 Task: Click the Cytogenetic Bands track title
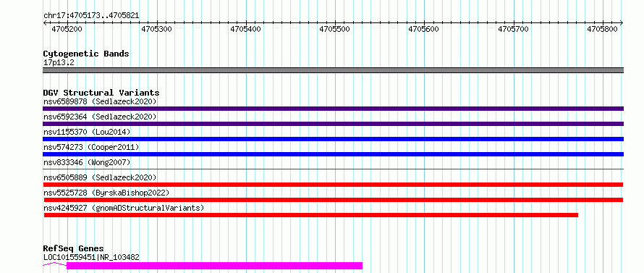86,54
